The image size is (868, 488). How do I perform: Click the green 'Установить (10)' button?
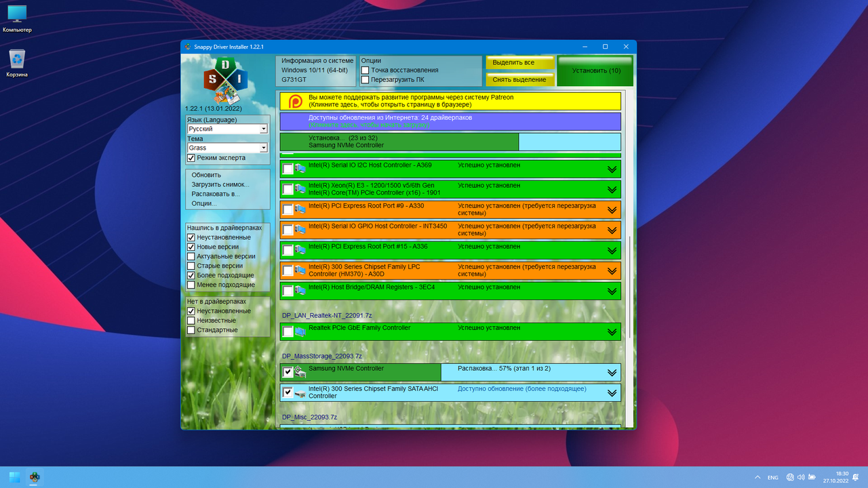click(x=595, y=70)
